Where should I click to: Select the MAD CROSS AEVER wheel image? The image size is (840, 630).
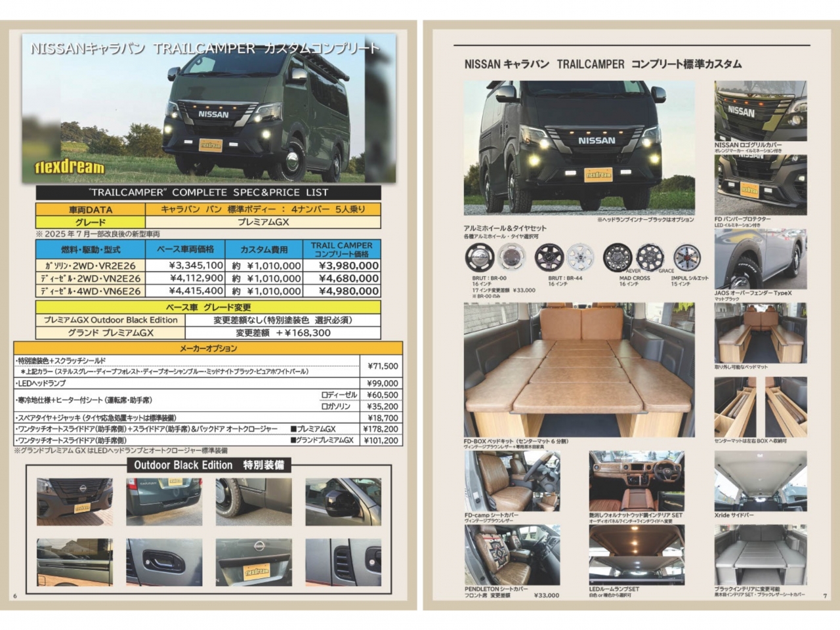pos(617,258)
